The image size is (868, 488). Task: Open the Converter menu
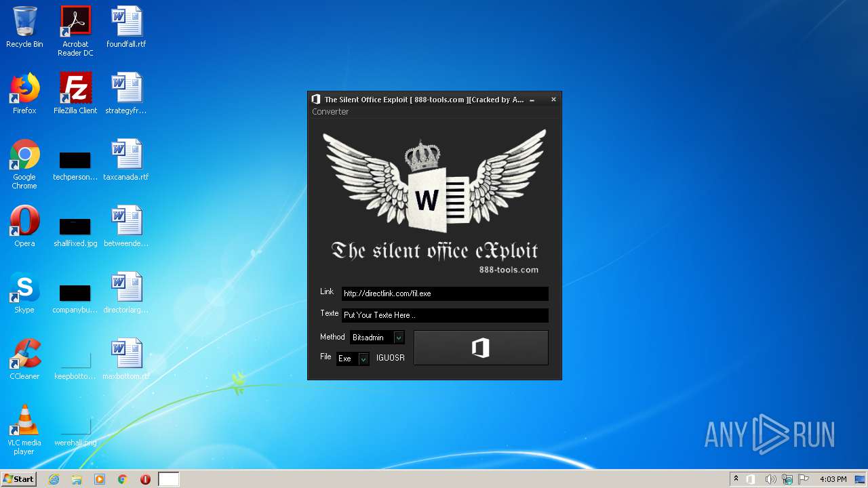(330, 112)
